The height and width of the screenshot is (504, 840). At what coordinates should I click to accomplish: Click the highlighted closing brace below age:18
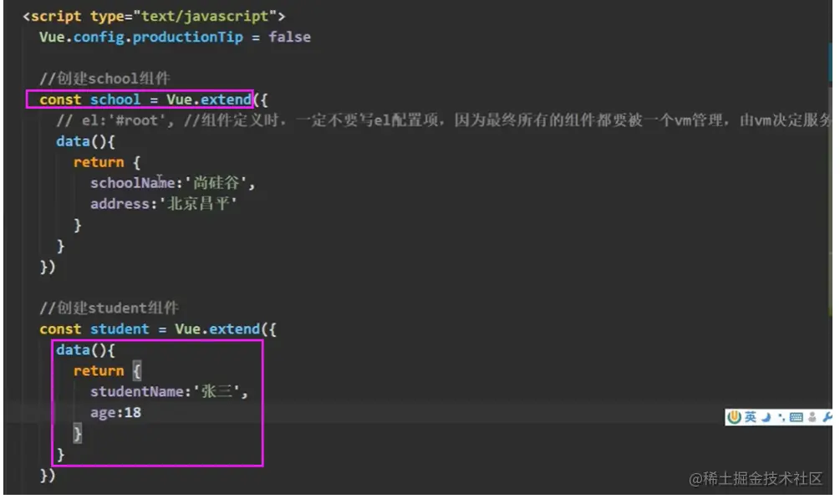(x=77, y=433)
